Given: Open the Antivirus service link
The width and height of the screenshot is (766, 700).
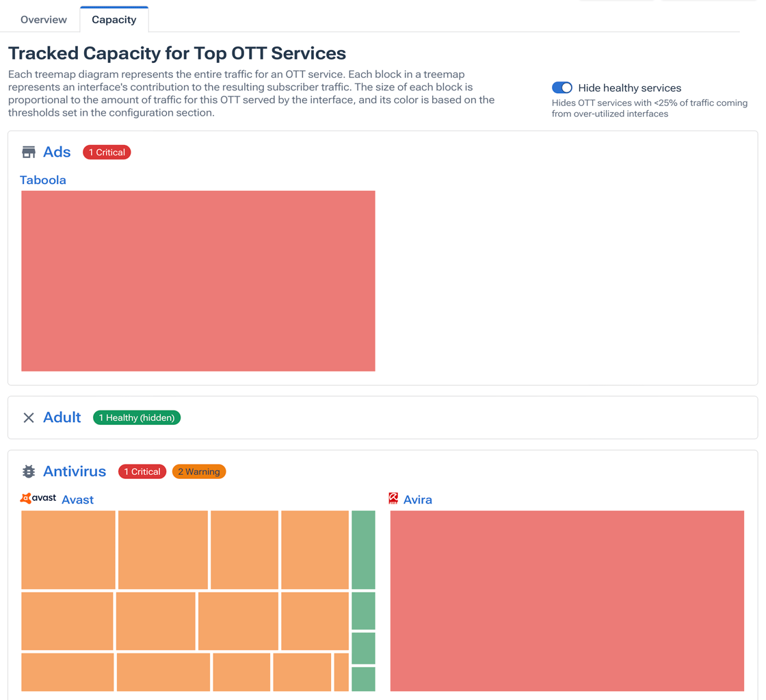Looking at the screenshot, I should coord(75,471).
